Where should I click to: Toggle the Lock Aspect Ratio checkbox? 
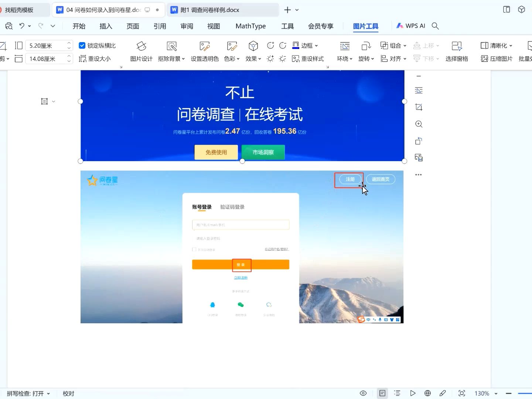point(82,45)
